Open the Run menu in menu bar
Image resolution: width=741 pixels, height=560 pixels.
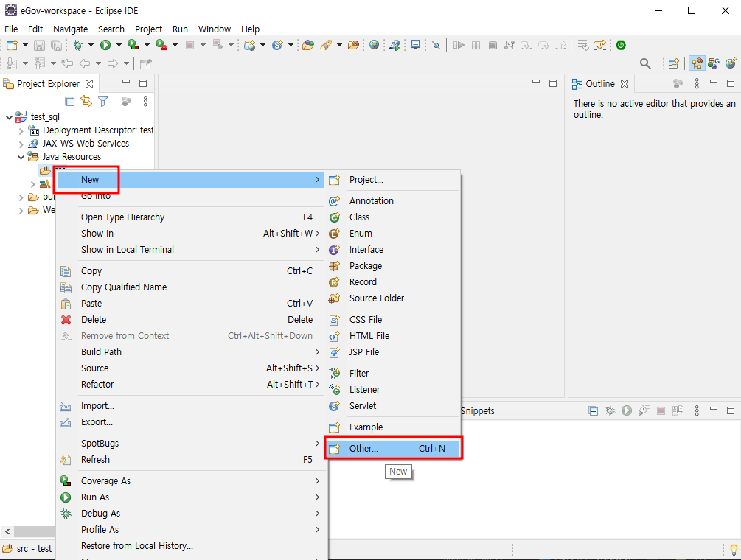pos(180,29)
